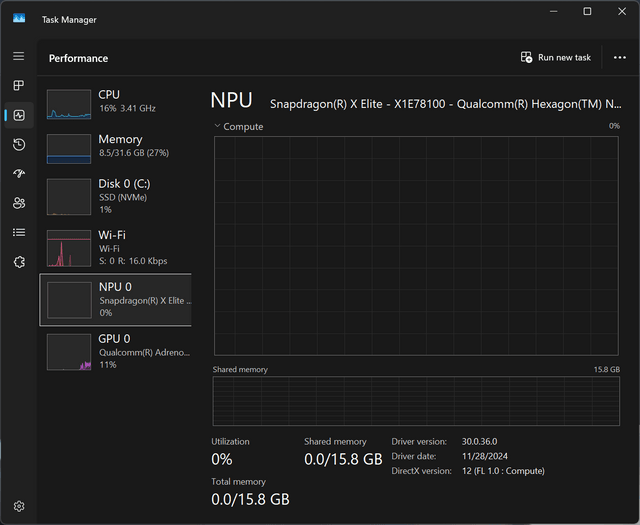640x525 pixels.
Task: Select the Memory performance item
Action: click(x=116, y=149)
